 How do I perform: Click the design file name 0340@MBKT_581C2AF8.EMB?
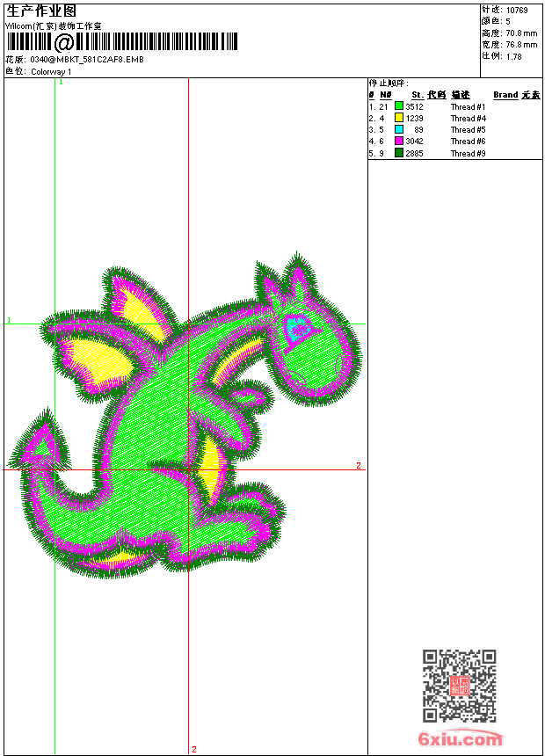tap(87, 60)
